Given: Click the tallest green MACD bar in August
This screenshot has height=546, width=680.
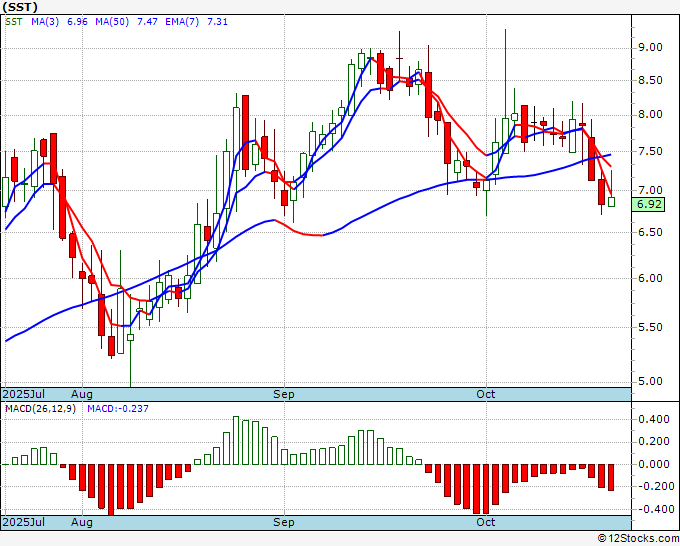Looking at the screenshot, I should [x=236, y=440].
